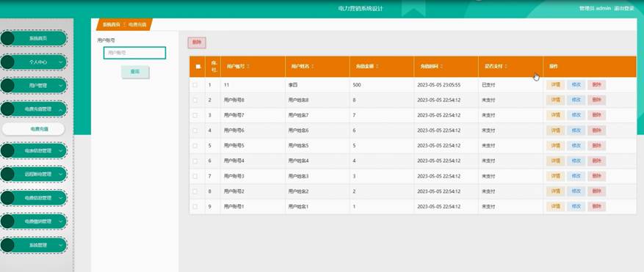Click the 电力营销系统设计 title text

pyautogui.click(x=361, y=8)
